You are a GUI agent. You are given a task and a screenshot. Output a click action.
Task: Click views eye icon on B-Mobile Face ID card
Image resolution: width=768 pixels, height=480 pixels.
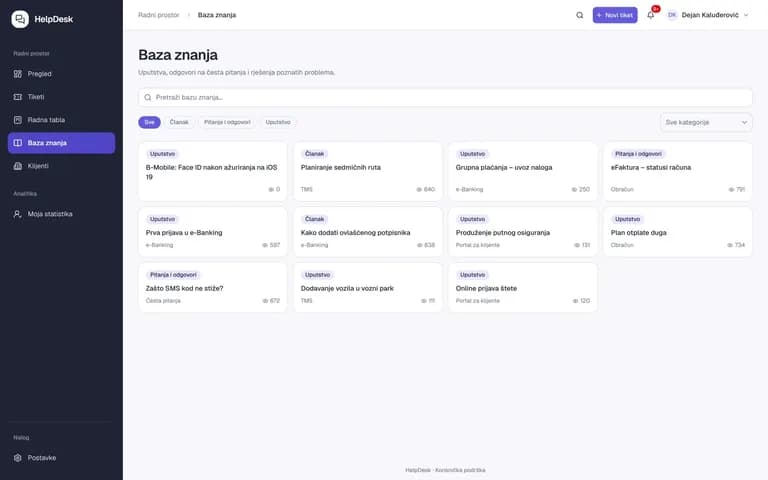(x=271, y=190)
